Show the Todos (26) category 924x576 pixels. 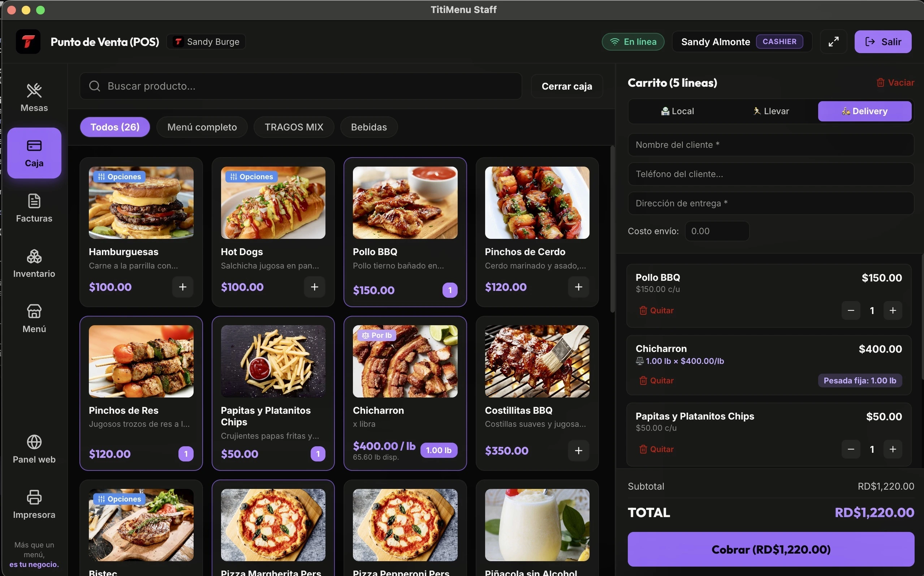click(x=115, y=127)
